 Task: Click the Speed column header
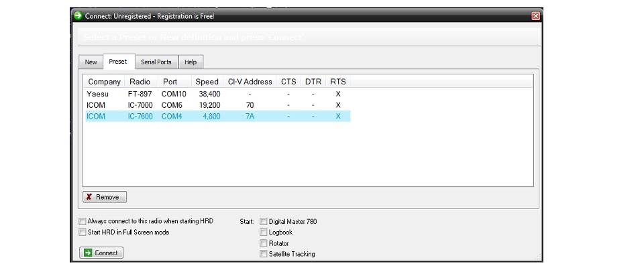coord(207,82)
